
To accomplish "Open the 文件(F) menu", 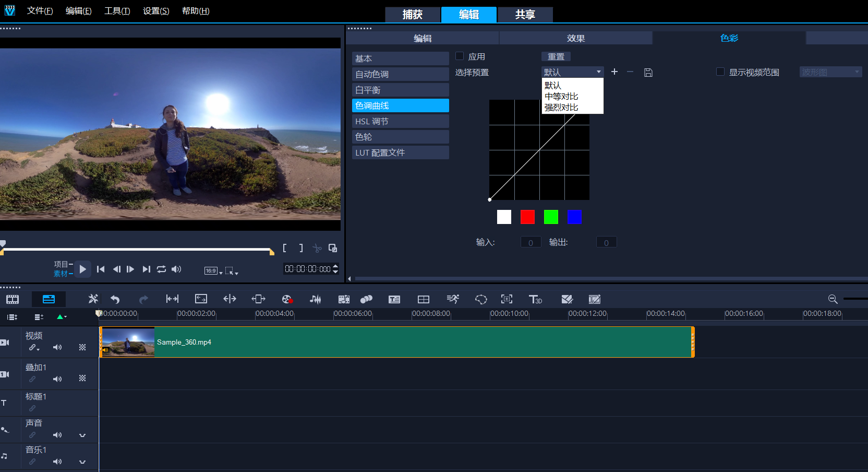I will click(x=40, y=11).
